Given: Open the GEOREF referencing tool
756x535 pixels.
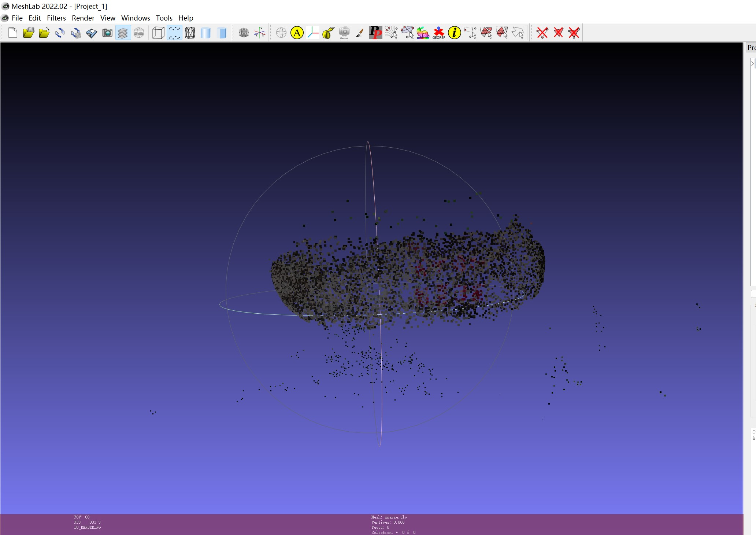Looking at the screenshot, I should [x=438, y=33].
